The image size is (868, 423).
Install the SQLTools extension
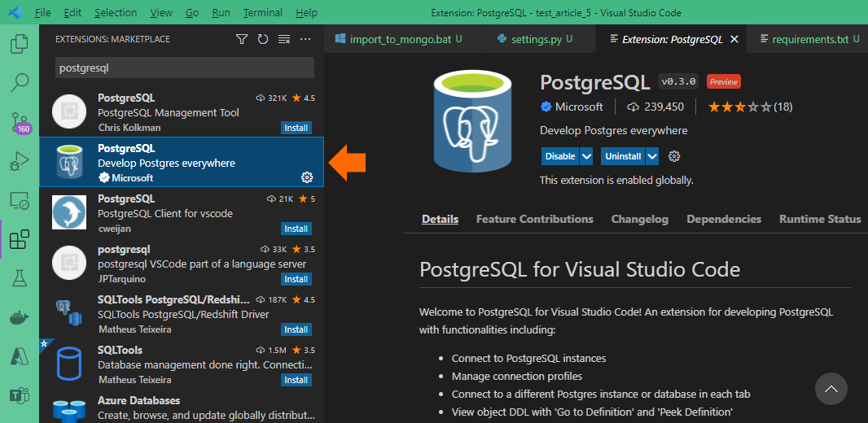pos(296,380)
